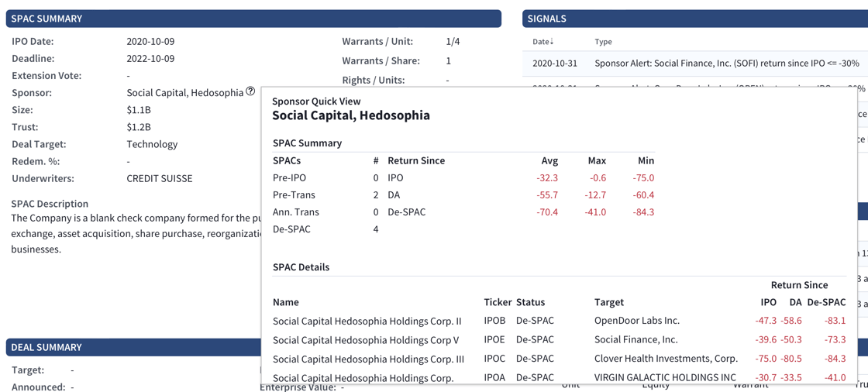Image resolution: width=868 pixels, height=392 pixels.
Task: Click the OpenDoor Labs Inc. target
Action: [x=636, y=321]
